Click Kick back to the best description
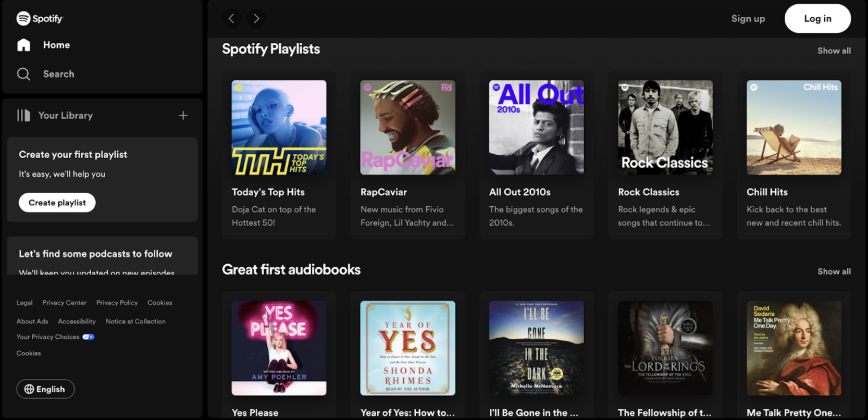Screen dimensions: 868x420 [x=793, y=216]
